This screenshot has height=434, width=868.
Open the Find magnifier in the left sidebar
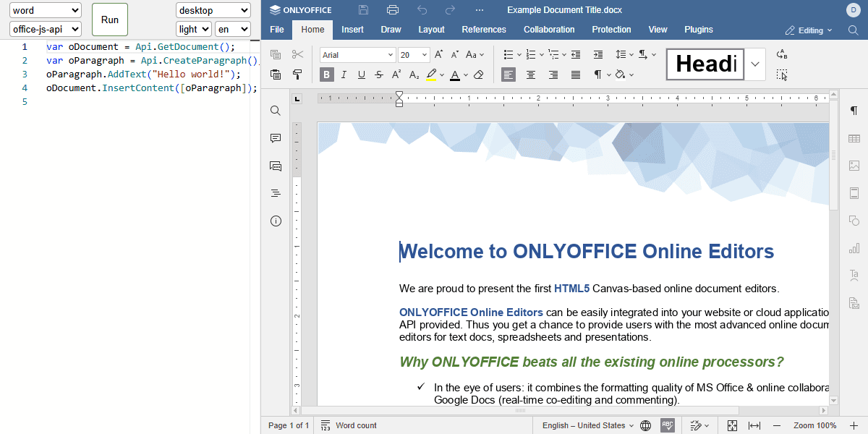pos(276,111)
